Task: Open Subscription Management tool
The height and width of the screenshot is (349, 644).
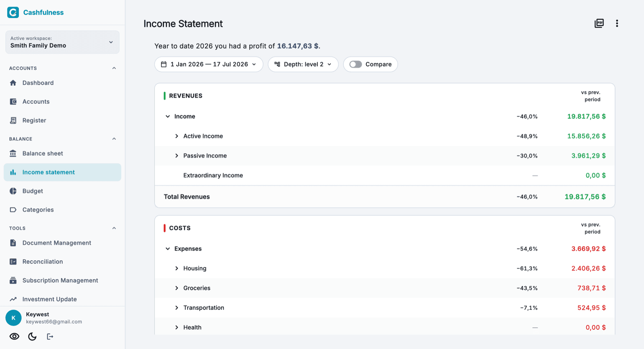Action: click(x=62, y=280)
